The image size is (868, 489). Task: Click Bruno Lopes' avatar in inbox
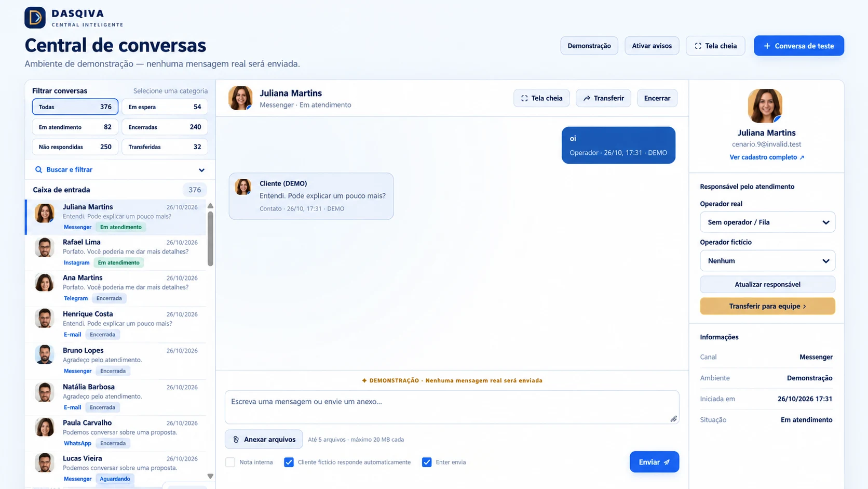[x=45, y=355]
